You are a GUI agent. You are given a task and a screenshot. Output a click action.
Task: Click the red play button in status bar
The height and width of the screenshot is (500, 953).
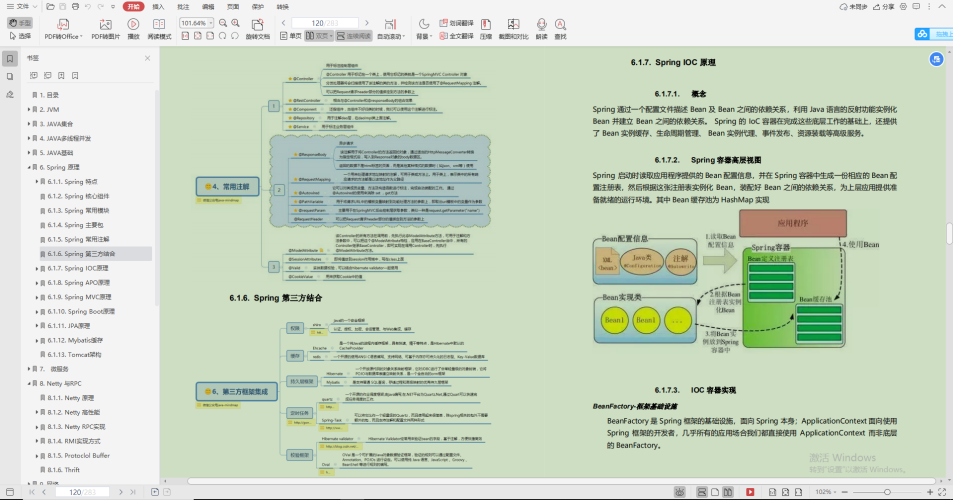[750, 491]
